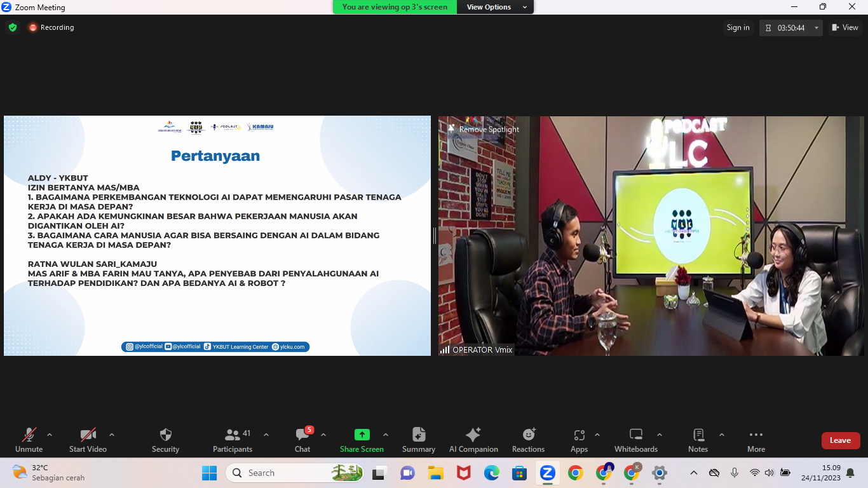The image size is (868, 488).
Task: Start Video camera toggle
Action: 88,440
